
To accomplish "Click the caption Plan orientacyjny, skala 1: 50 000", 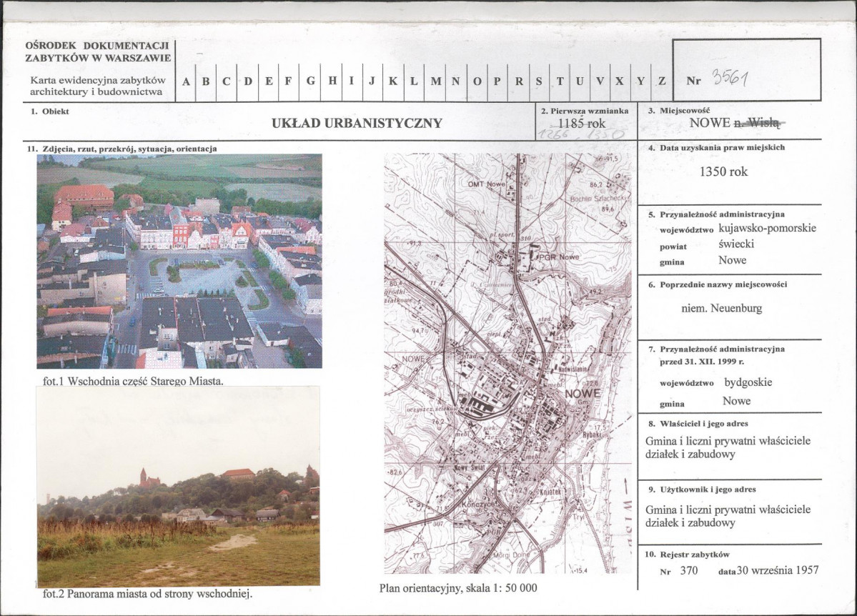I will pos(458,588).
